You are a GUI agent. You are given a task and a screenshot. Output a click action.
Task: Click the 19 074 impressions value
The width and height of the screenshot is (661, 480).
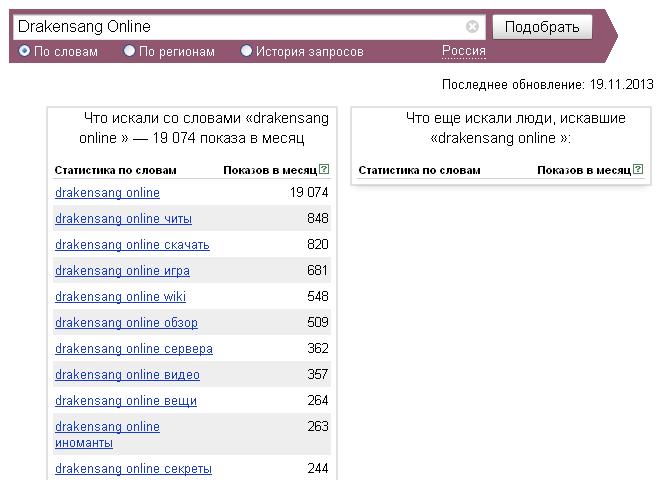click(x=309, y=193)
